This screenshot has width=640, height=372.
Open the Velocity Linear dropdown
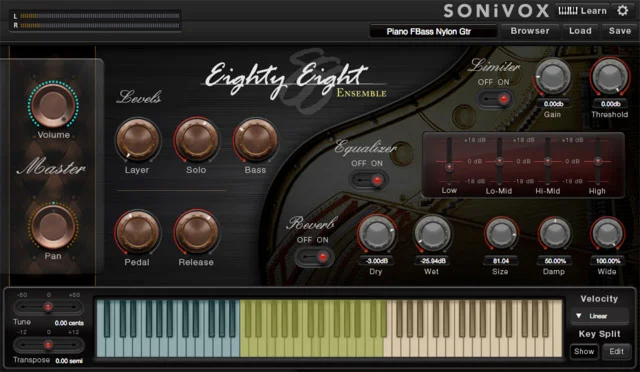click(599, 316)
